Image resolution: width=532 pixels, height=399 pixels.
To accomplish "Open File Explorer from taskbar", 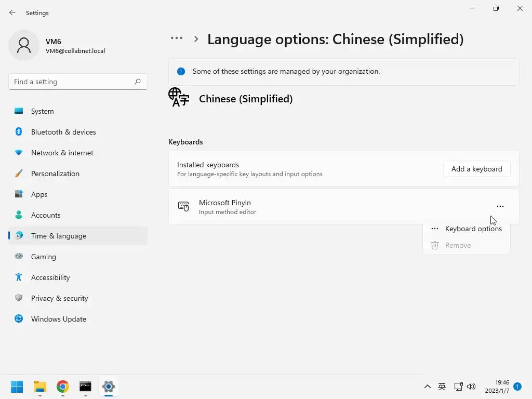I will pos(39,387).
